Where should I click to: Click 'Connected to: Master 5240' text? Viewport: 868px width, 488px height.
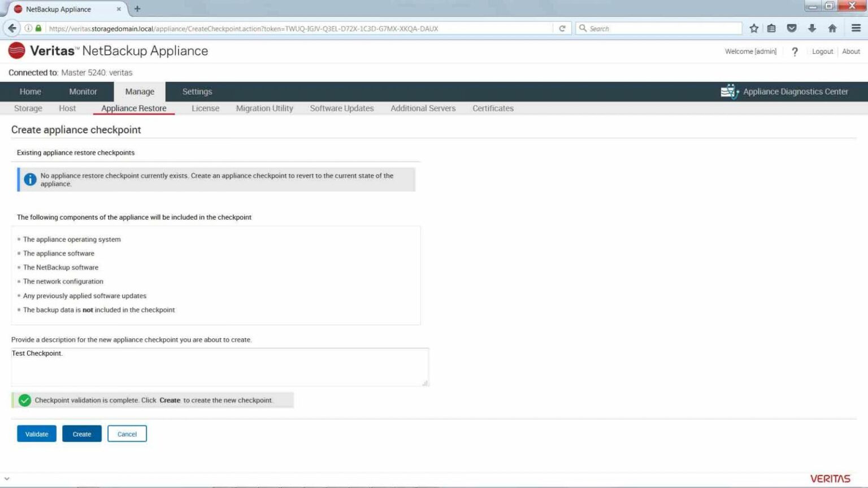[70, 73]
